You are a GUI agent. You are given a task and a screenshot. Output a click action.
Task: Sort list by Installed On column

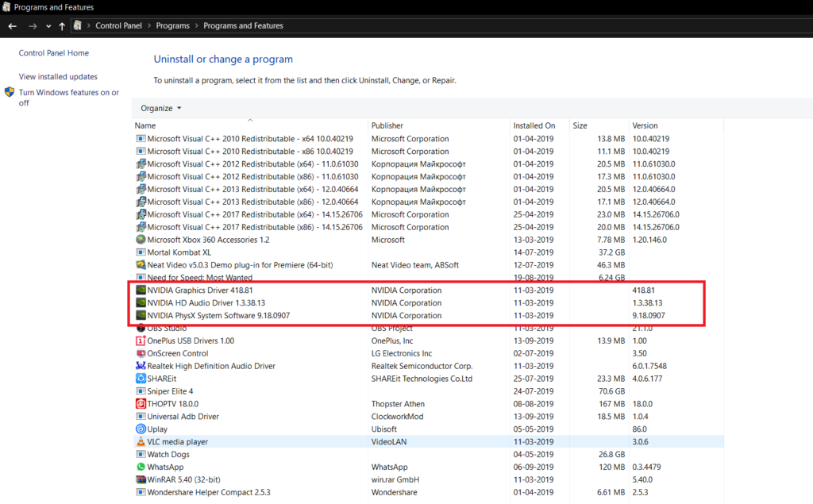534,125
